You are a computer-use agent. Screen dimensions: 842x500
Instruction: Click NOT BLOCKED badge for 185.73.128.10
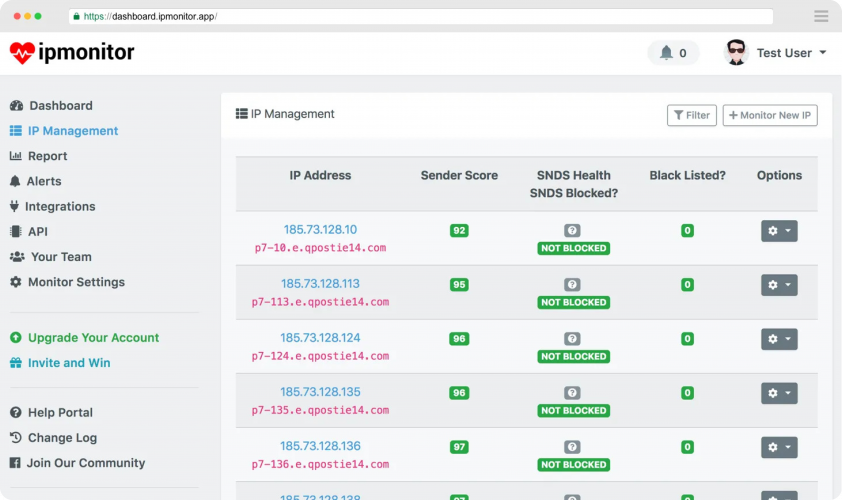coord(574,248)
